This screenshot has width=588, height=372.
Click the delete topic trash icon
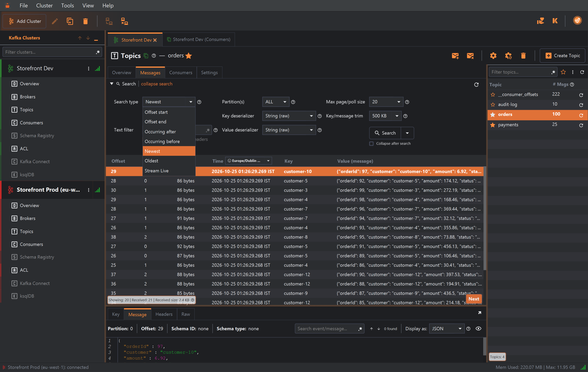[x=523, y=56]
